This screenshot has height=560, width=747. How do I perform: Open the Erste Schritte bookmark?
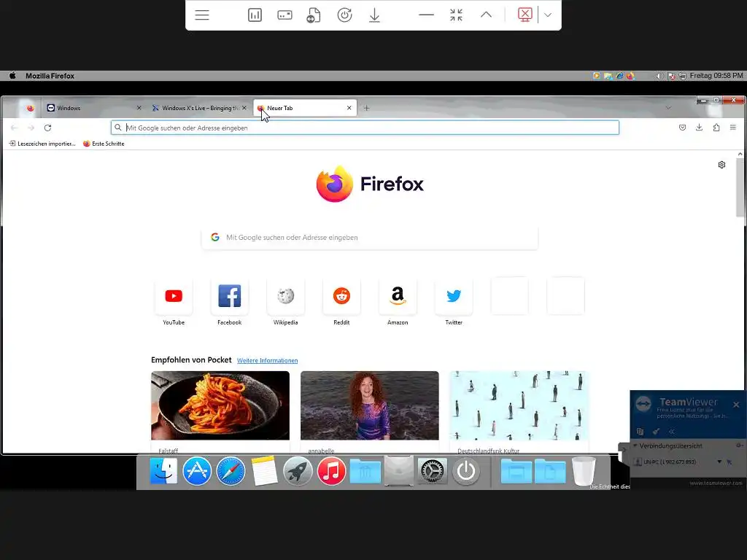104,144
